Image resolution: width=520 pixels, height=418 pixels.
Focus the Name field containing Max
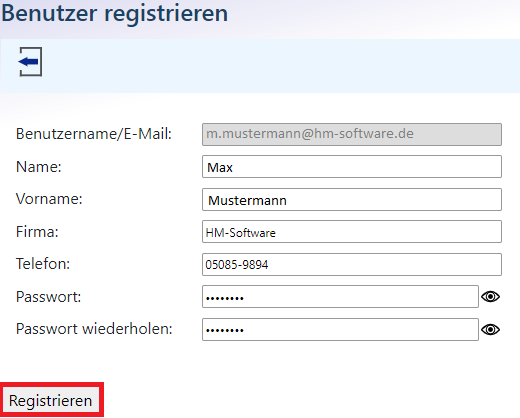click(352, 167)
